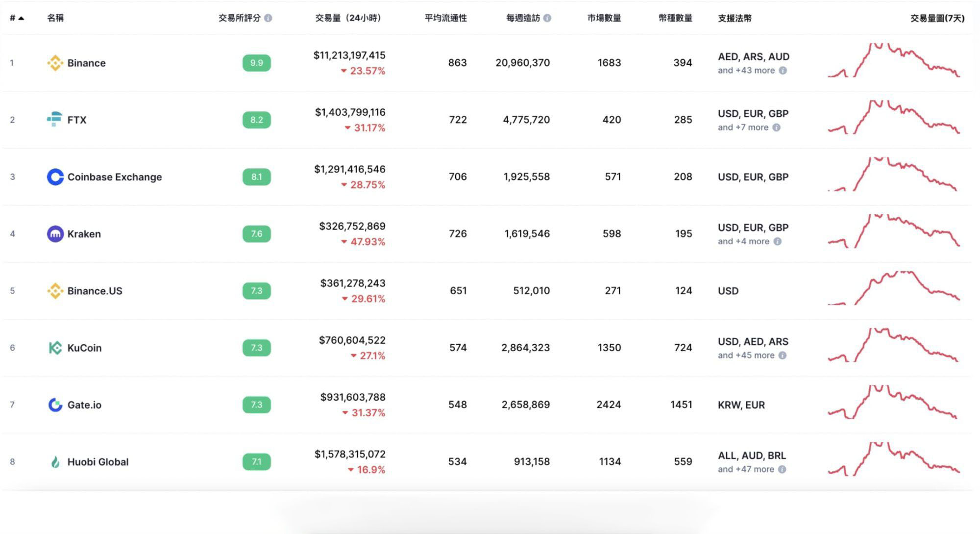Open the Coinbase Exchange link
Viewport: 980px width, 534px height.
pyautogui.click(x=115, y=177)
